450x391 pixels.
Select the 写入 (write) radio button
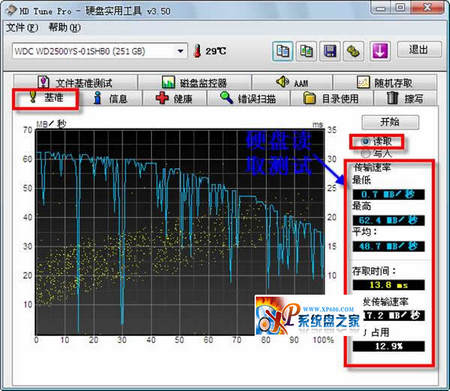366,154
